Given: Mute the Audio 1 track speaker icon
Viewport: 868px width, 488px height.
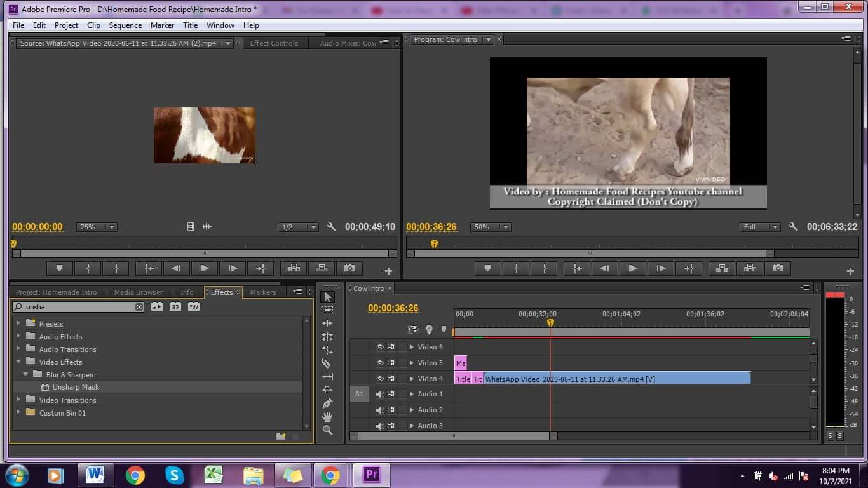Looking at the screenshot, I should (380, 394).
